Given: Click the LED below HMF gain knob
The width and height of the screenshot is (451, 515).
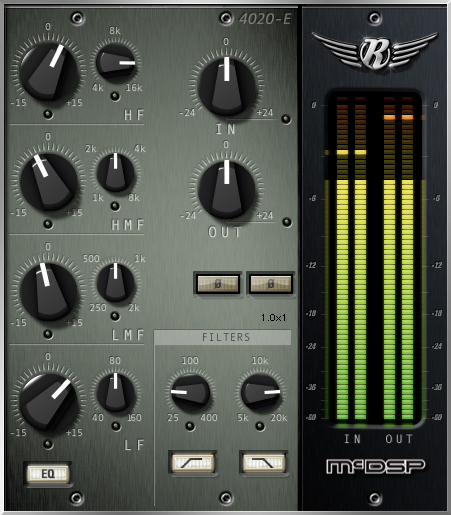Looking at the screenshot, I should tap(48, 224).
